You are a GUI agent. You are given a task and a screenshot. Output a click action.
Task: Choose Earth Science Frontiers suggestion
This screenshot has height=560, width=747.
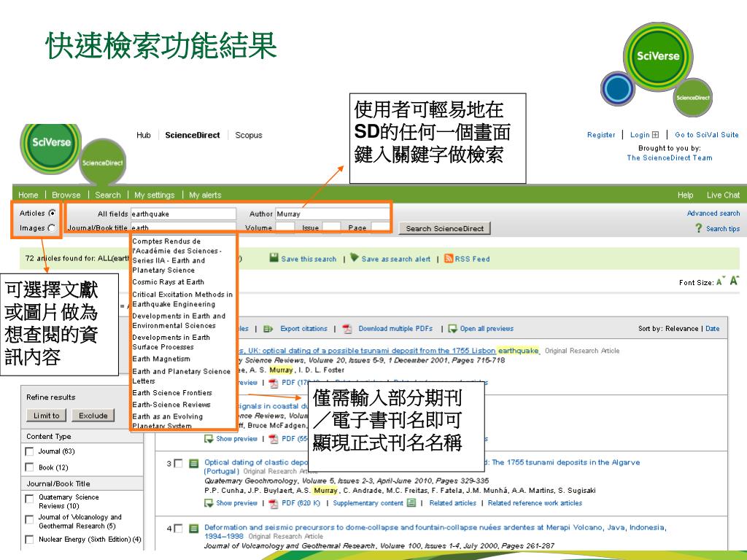172,392
